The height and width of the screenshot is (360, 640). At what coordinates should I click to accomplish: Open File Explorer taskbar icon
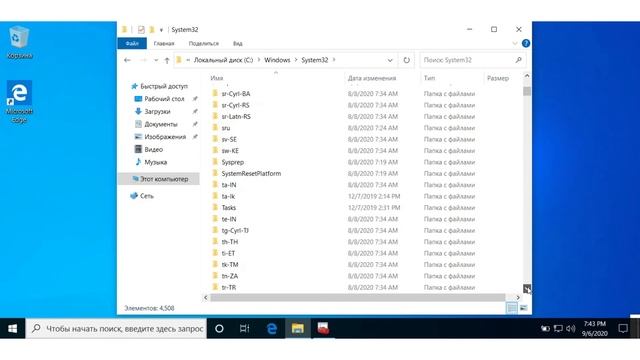pyautogui.click(x=298, y=329)
